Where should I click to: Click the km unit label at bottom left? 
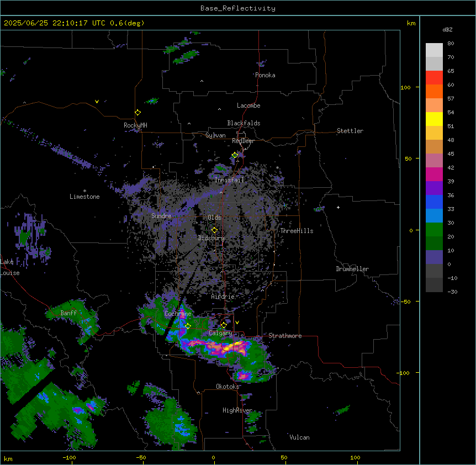(8, 458)
